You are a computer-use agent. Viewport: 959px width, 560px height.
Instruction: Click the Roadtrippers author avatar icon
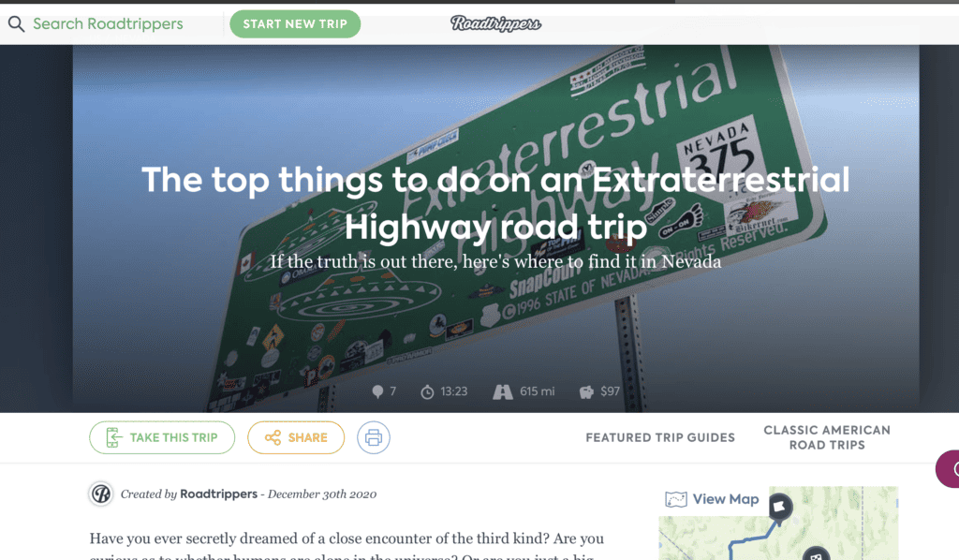tap(101, 494)
